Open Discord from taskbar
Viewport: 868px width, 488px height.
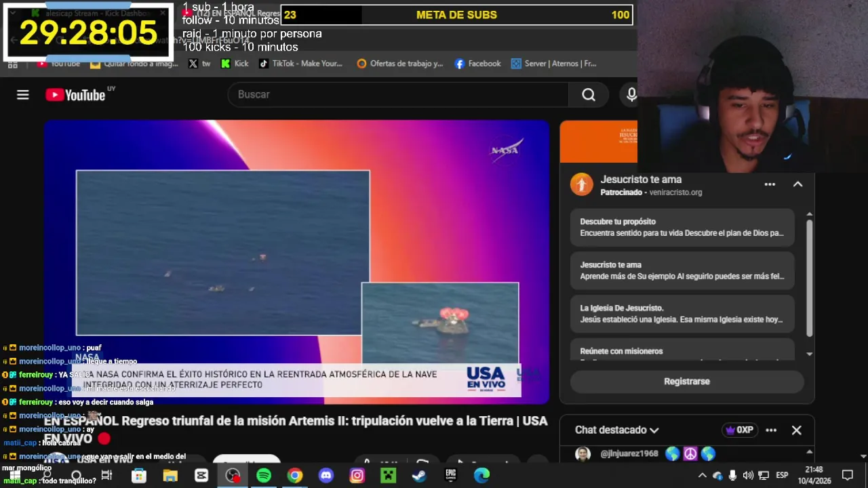[x=326, y=476]
